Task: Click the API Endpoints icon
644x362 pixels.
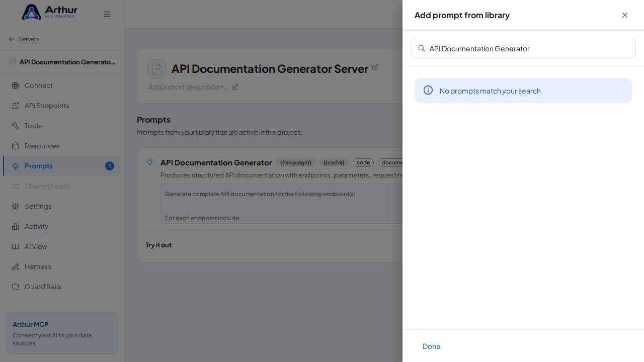Action: pyautogui.click(x=16, y=106)
